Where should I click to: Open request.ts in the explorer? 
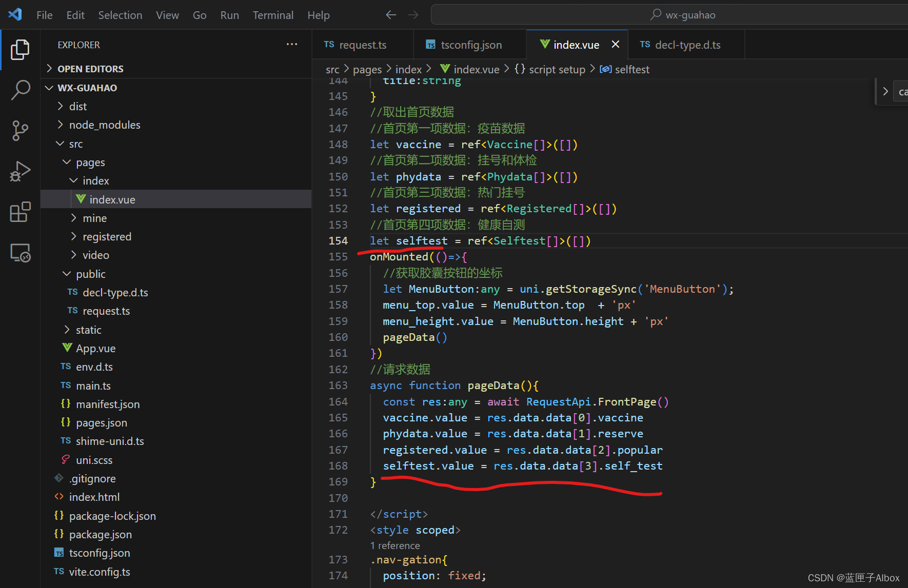coord(176,311)
